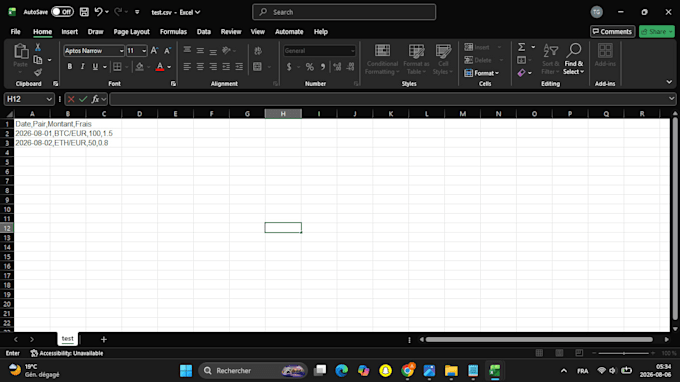Open the Undo history dropdown arrow
Screen dimensions: 680x382
(107, 12)
